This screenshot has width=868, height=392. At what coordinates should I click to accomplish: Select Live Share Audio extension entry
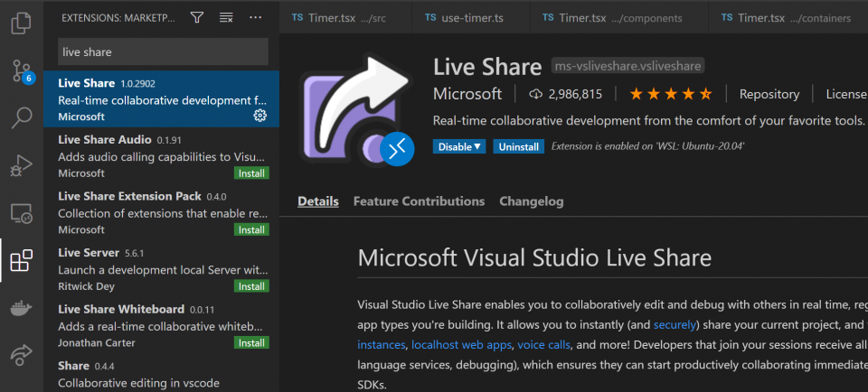tap(161, 155)
